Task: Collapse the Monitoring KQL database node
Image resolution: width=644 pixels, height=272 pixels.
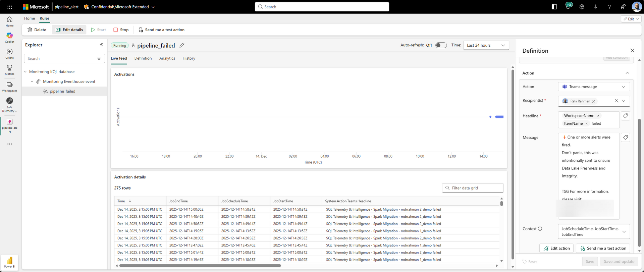Action: click(25, 72)
